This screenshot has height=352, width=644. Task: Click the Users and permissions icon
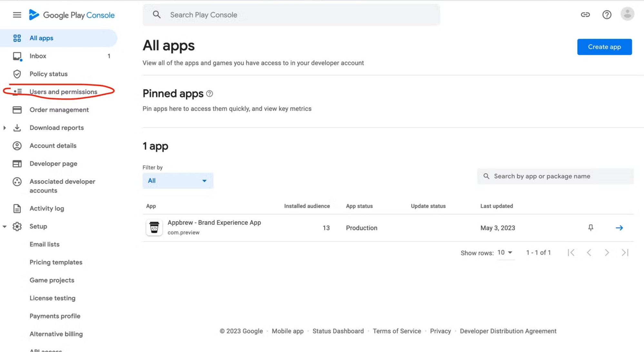coord(18,92)
